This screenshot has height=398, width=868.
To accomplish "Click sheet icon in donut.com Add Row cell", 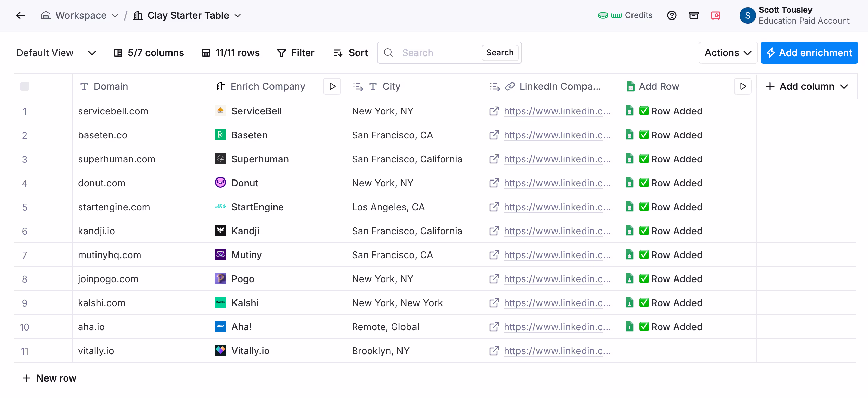I will [629, 183].
